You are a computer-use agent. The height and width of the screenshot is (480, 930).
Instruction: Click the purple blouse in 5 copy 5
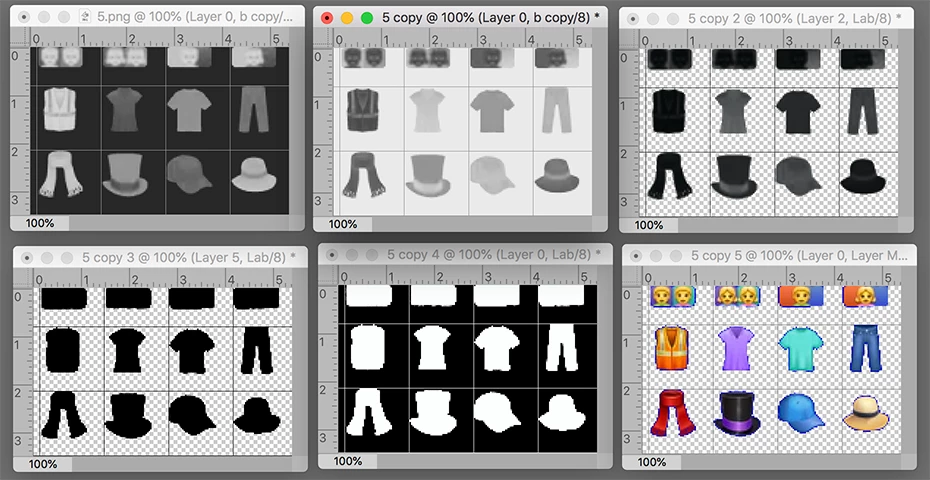pos(736,350)
